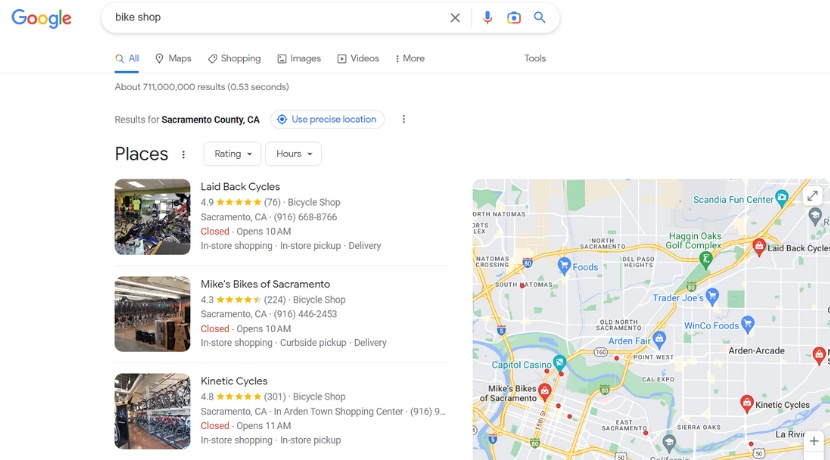Switch to the Images tab

(x=299, y=59)
